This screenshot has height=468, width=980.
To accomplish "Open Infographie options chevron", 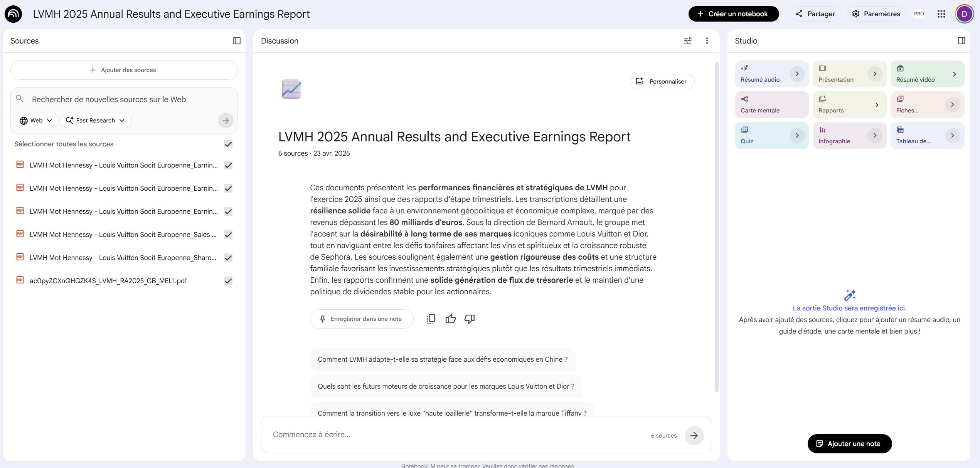I will pyautogui.click(x=875, y=136).
